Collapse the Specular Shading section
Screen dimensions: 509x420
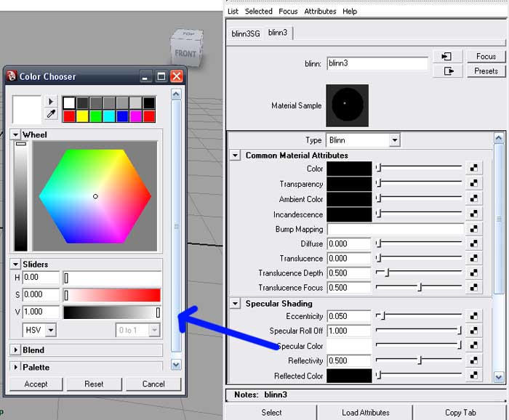235,304
